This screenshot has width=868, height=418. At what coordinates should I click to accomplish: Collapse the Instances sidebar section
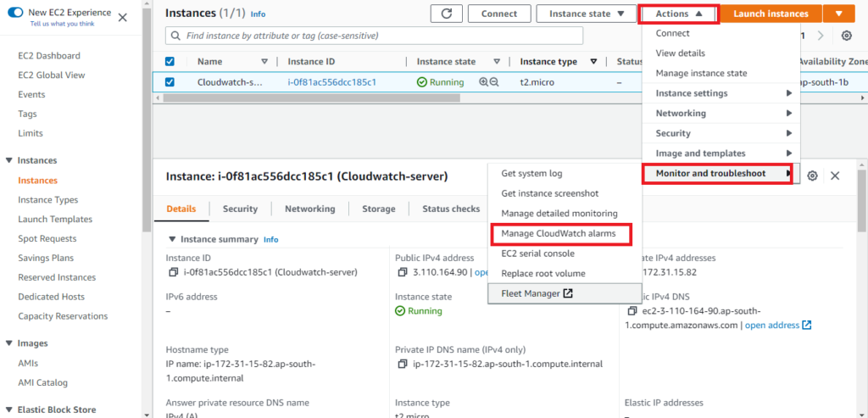8,160
